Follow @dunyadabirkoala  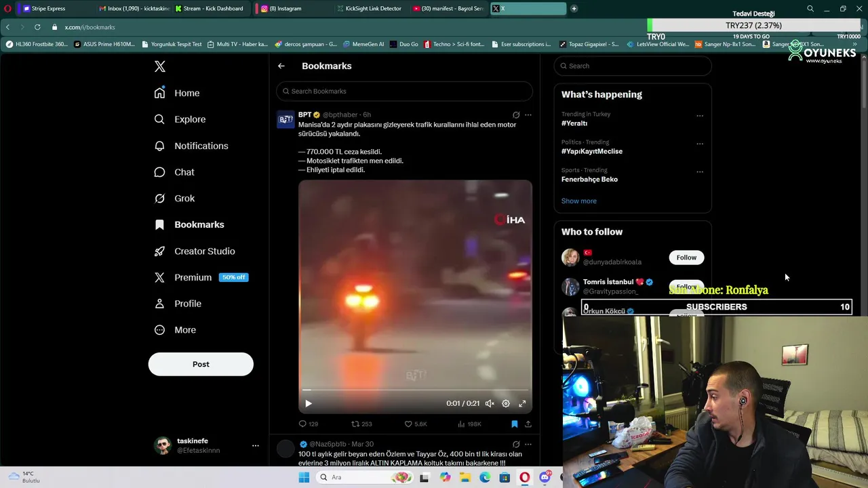(686, 258)
